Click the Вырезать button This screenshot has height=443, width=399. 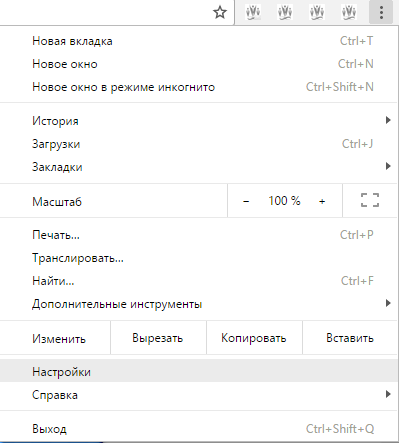[158, 338]
